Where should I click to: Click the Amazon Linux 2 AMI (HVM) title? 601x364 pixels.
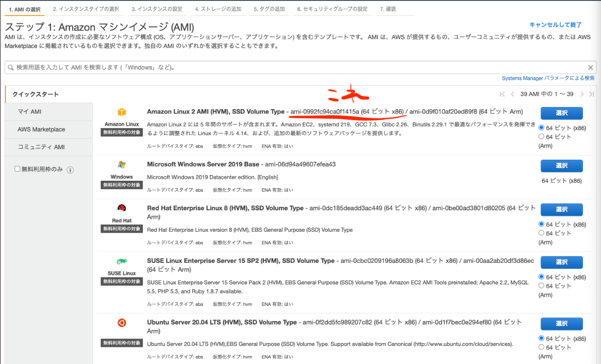point(216,111)
